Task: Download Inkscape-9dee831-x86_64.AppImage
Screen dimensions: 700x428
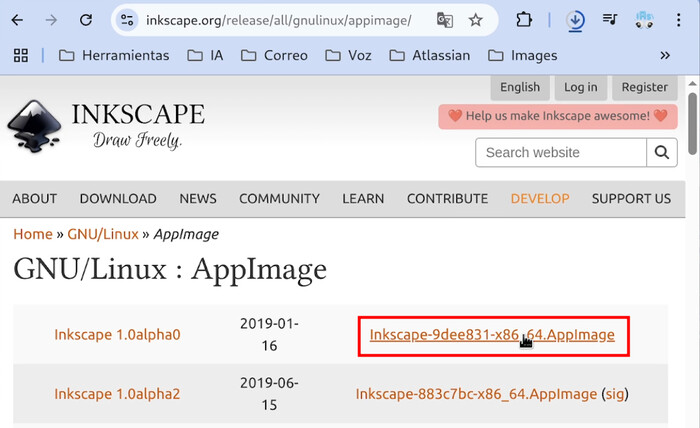Action: (x=492, y=335)
